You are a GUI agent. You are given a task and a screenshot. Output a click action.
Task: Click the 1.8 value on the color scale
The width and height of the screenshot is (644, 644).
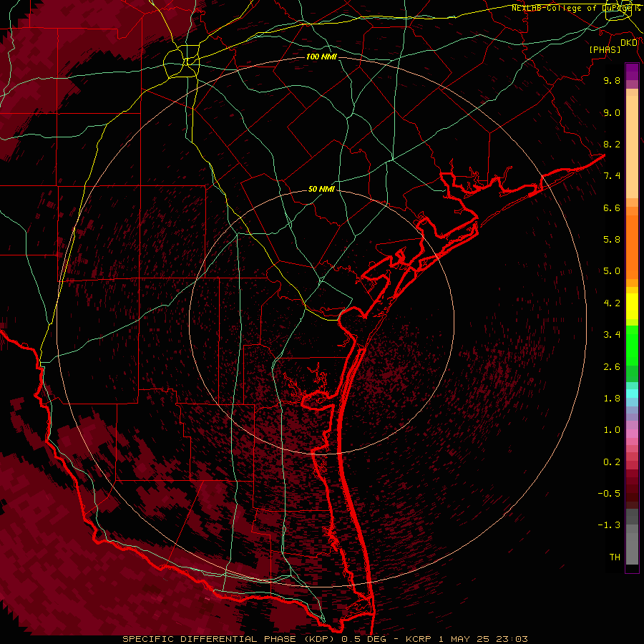[x=612, y=399]
